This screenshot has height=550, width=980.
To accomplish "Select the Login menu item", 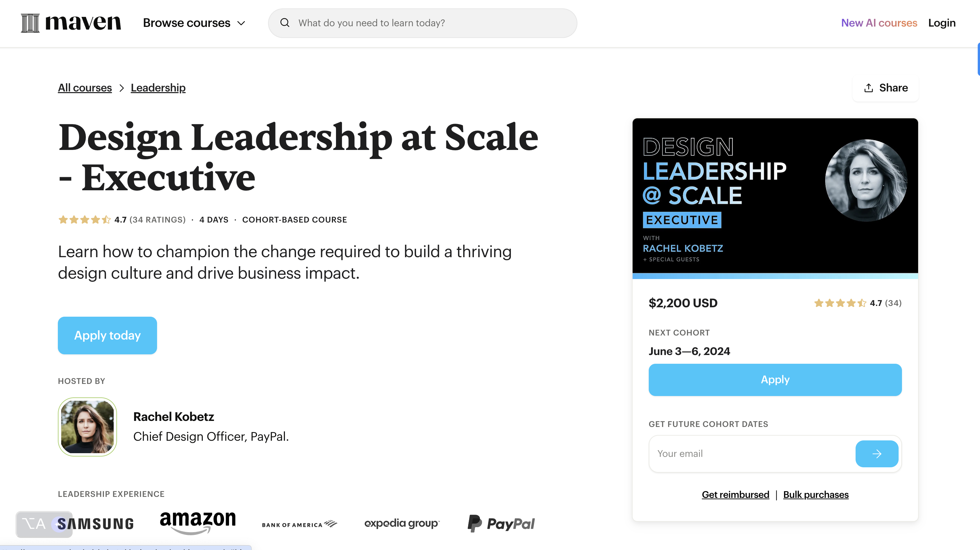I will [x=942, y=23].
